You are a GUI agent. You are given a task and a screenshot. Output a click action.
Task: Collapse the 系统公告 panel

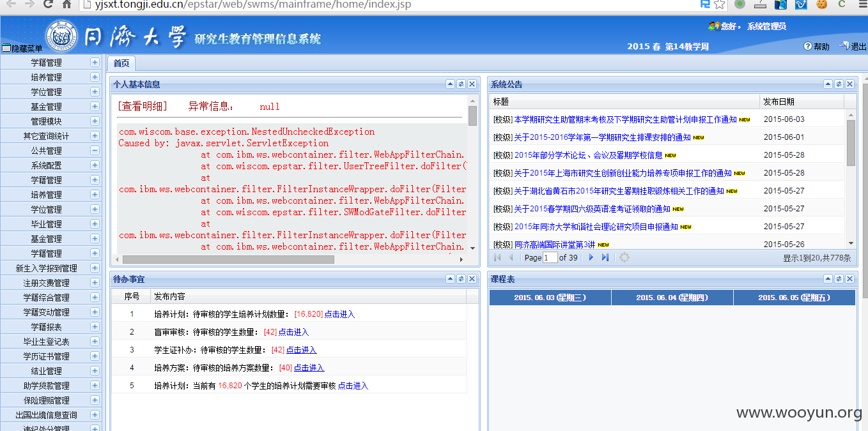(x=828, y=84)
